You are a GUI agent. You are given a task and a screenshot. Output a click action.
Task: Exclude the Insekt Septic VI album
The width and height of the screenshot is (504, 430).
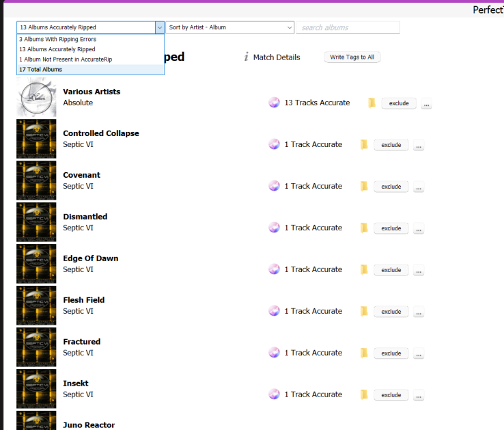pyautogui.click(x=391, y=395)
